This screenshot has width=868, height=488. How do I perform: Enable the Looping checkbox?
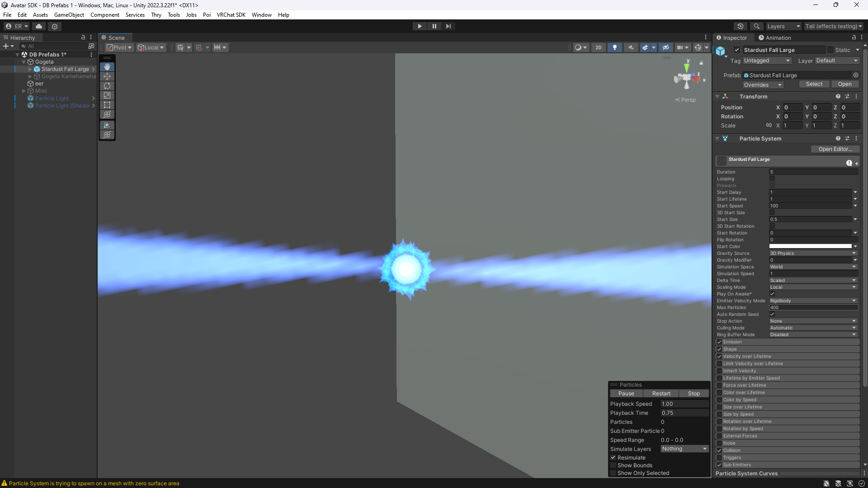click(x=772, y=179)
